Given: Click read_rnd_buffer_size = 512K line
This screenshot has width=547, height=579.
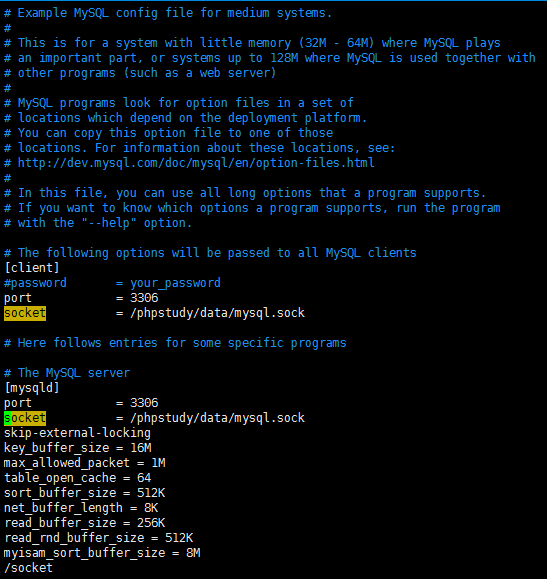Looking at the screenshot, I should click(x=99, y=538).
